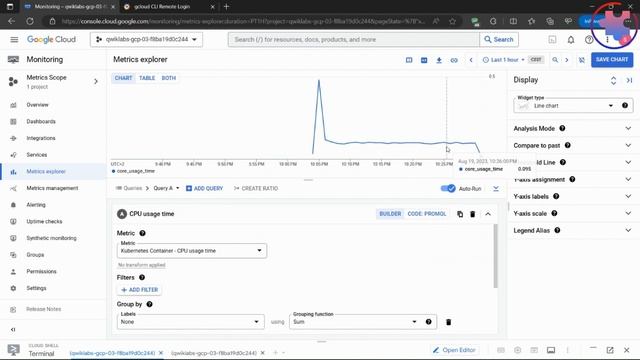This screenshot has width=640, height=360.
Task: Click the Search button in the top bar
Action: [x=499, y=40]
